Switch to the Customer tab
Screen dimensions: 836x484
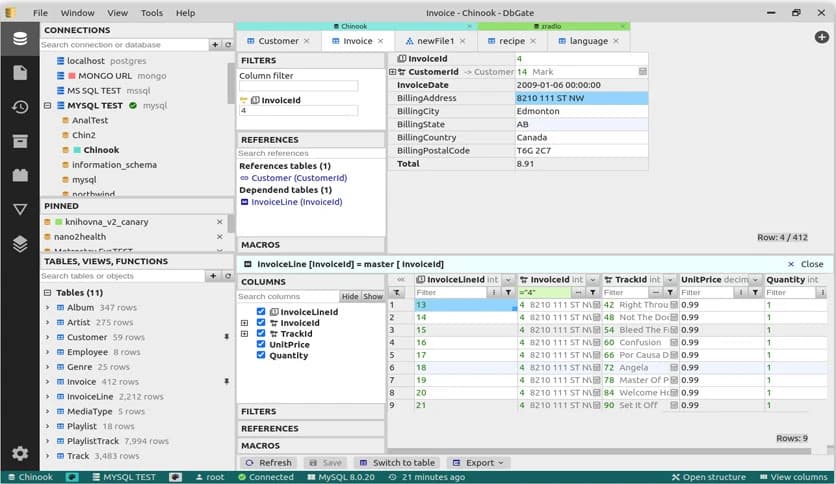pos(277,41)
